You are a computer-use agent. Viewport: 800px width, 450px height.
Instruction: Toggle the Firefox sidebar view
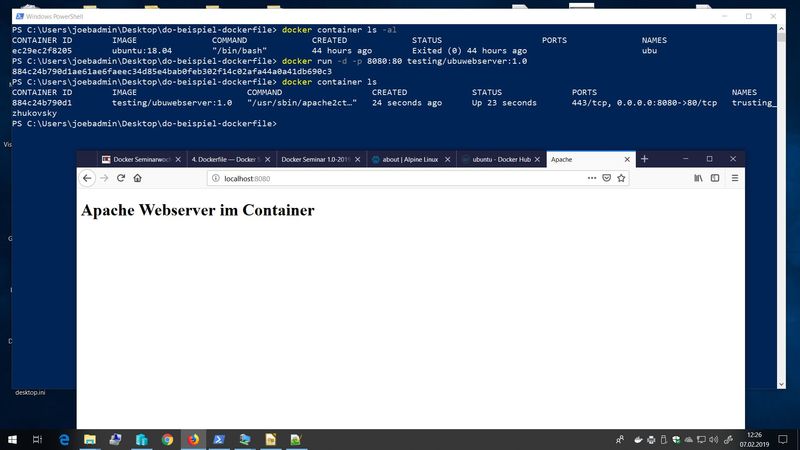click(x=714, y=178)
